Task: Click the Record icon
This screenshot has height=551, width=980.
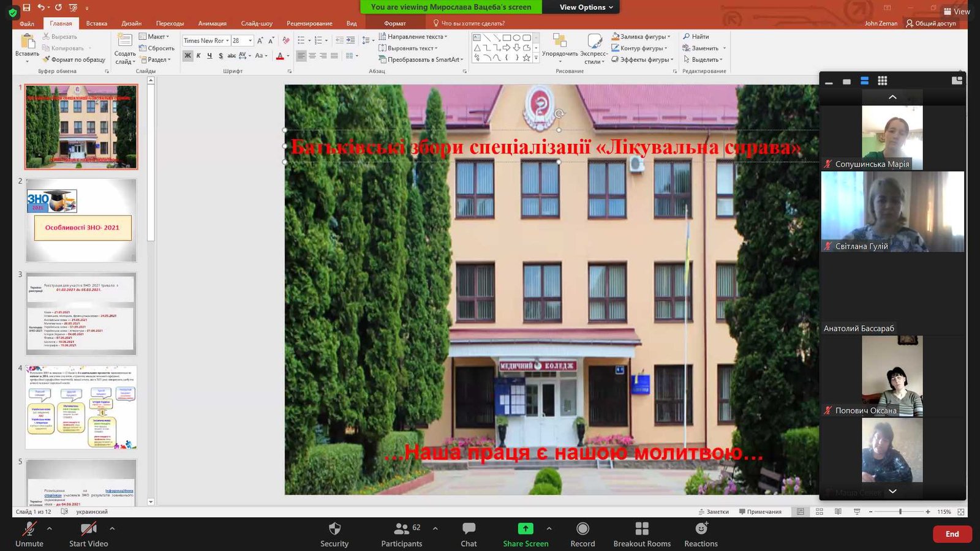Action: 582,529
